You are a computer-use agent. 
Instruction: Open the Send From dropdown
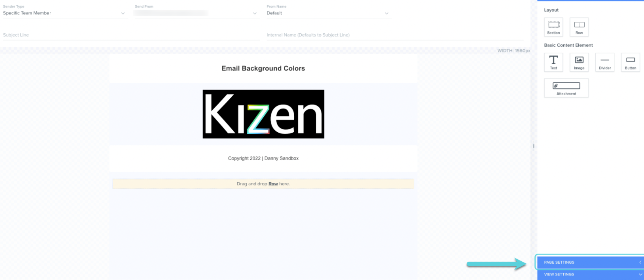point(197,13)
